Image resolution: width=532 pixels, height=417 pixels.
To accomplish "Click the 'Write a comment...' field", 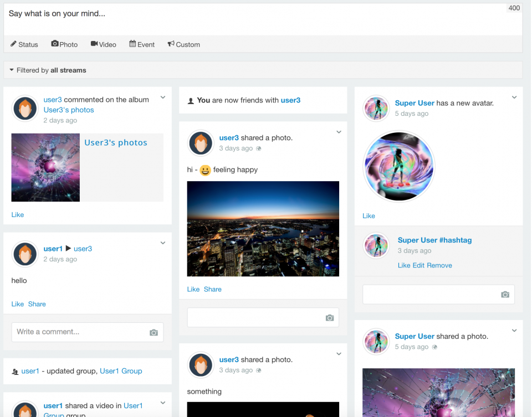I will (x=88, y=332).
